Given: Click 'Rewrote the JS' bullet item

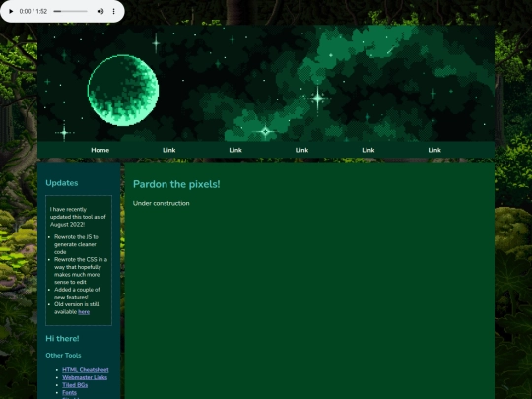Looking at the screenshot, I should coord(76,244).
